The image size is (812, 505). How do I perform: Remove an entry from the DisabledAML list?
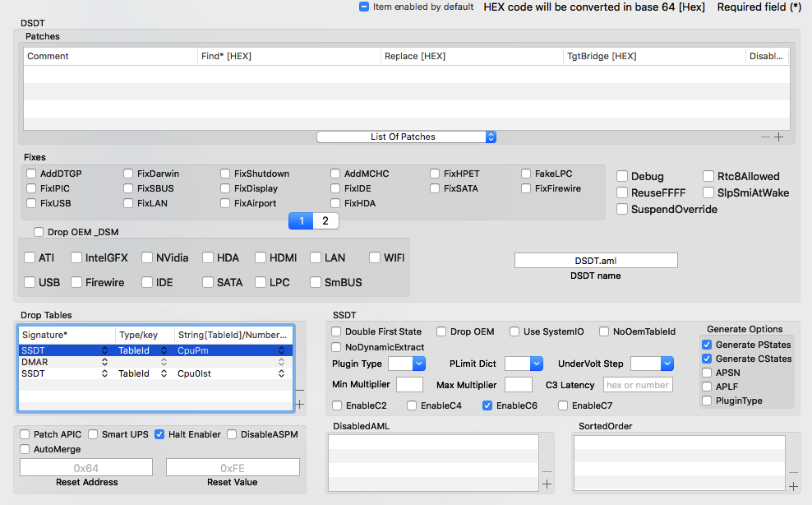click(547, 471)
